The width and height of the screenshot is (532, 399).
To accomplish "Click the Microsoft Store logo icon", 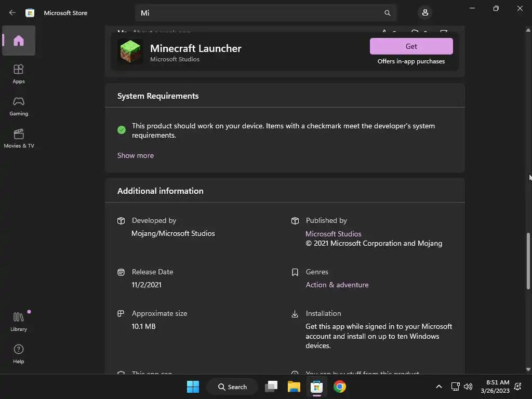I will pyautogui.click(x=30, y=13).
